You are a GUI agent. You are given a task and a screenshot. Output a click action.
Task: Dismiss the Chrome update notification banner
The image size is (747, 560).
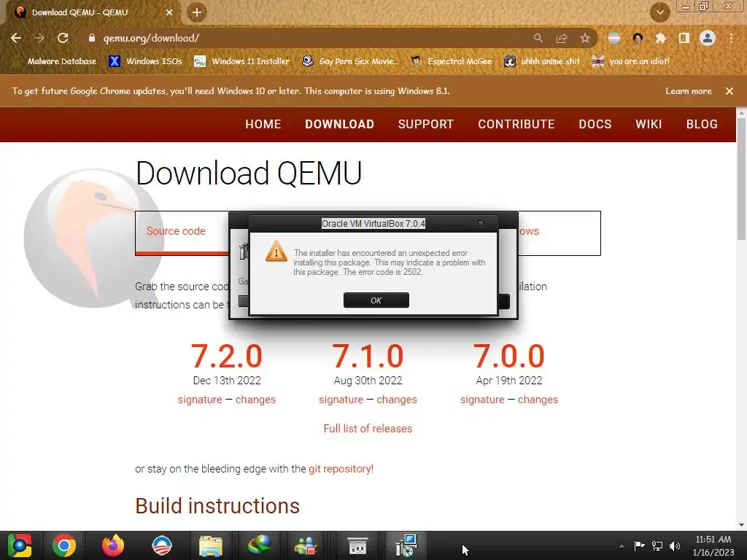(x=729, y=91)
